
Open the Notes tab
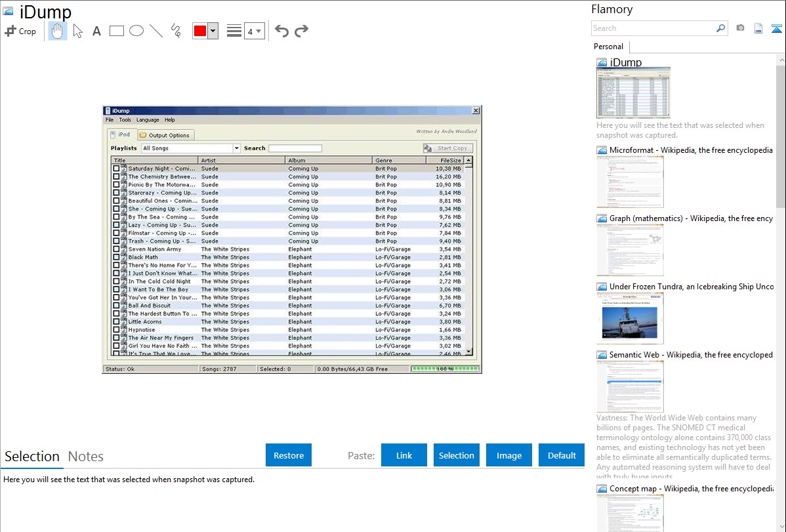click(x=86, y=457)
